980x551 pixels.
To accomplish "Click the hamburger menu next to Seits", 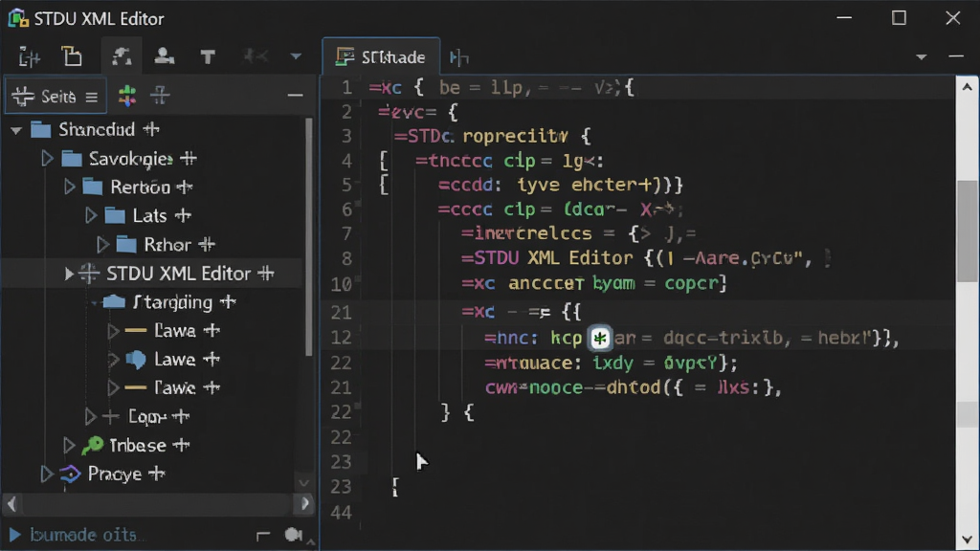I will point(92,97).
